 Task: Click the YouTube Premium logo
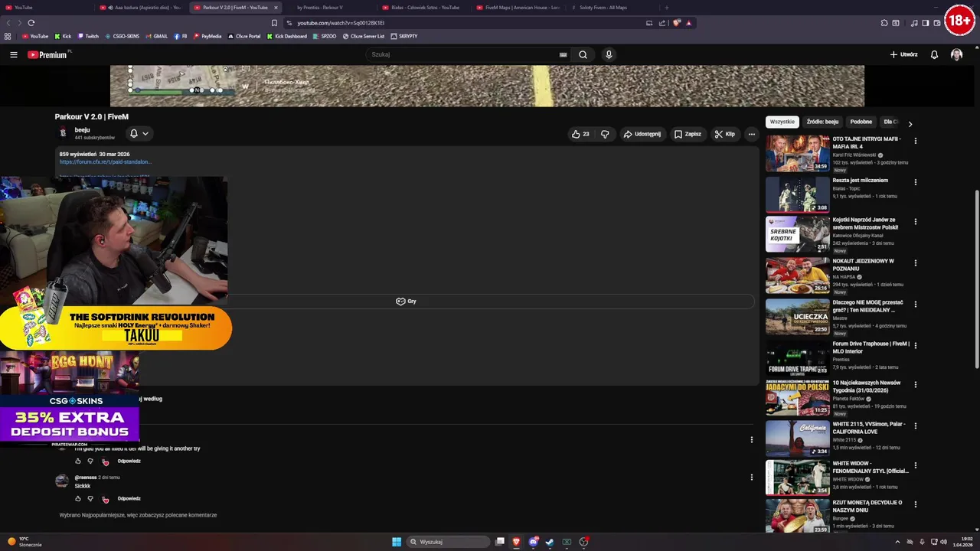tap(47, 54)
